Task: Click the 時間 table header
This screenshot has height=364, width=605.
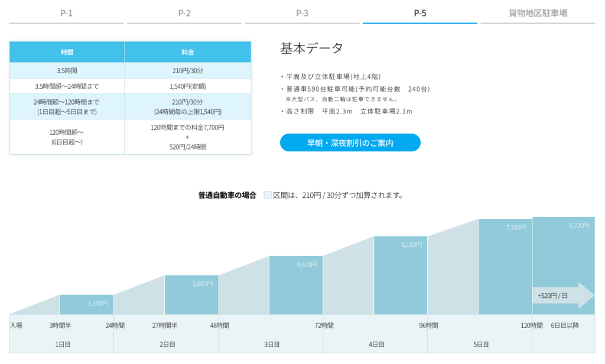Action: pos(66,52)
